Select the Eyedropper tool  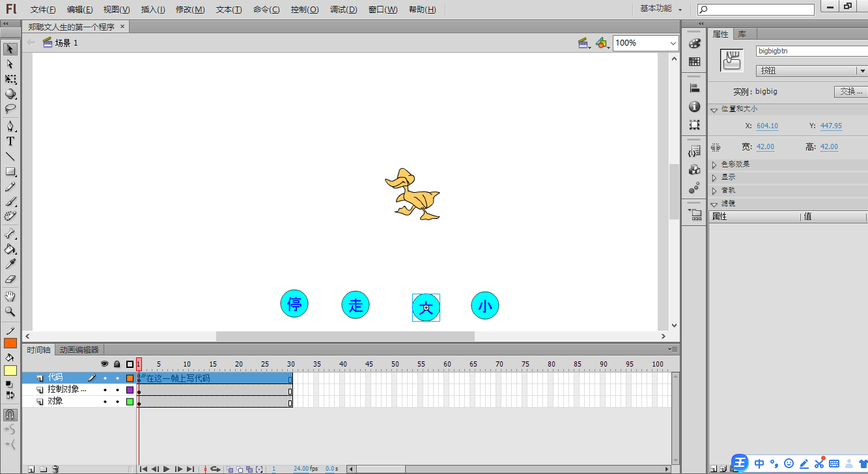pos(10,264)
